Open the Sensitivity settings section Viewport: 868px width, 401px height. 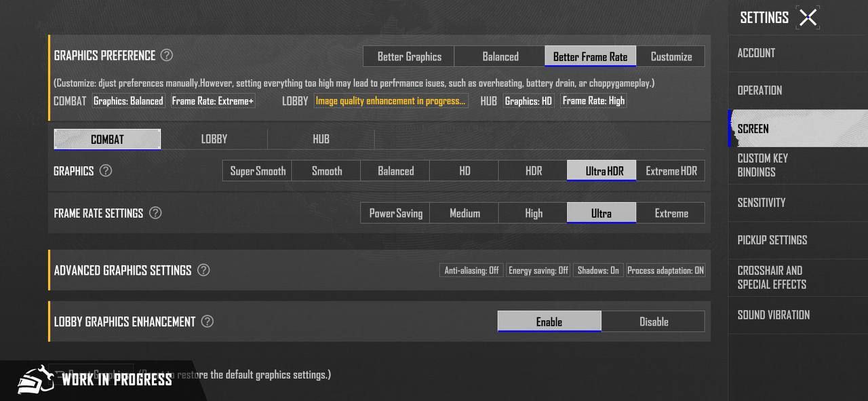click(x=762, y=202)
